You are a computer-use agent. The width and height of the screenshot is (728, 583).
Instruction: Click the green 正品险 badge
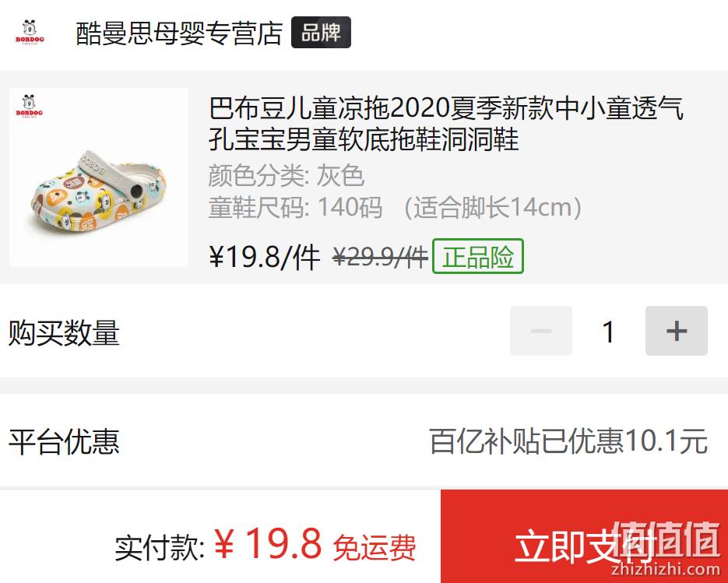478,256
